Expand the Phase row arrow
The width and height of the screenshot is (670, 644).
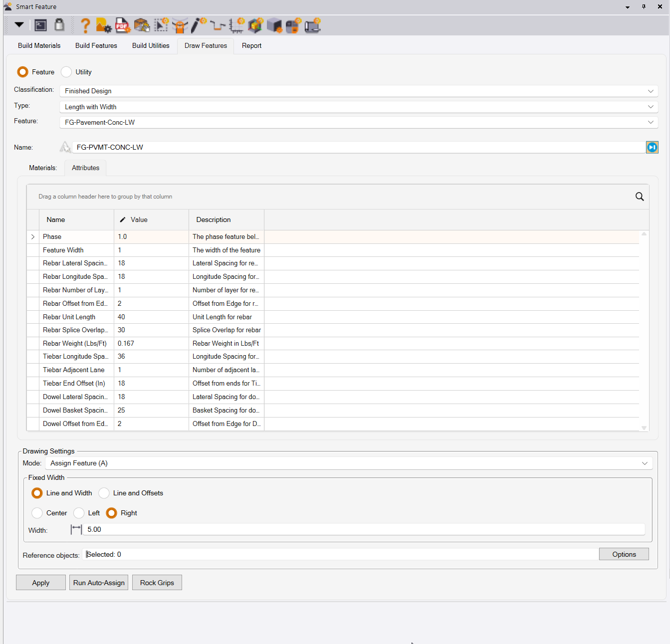pyautogui.click(x=33, y=237)
